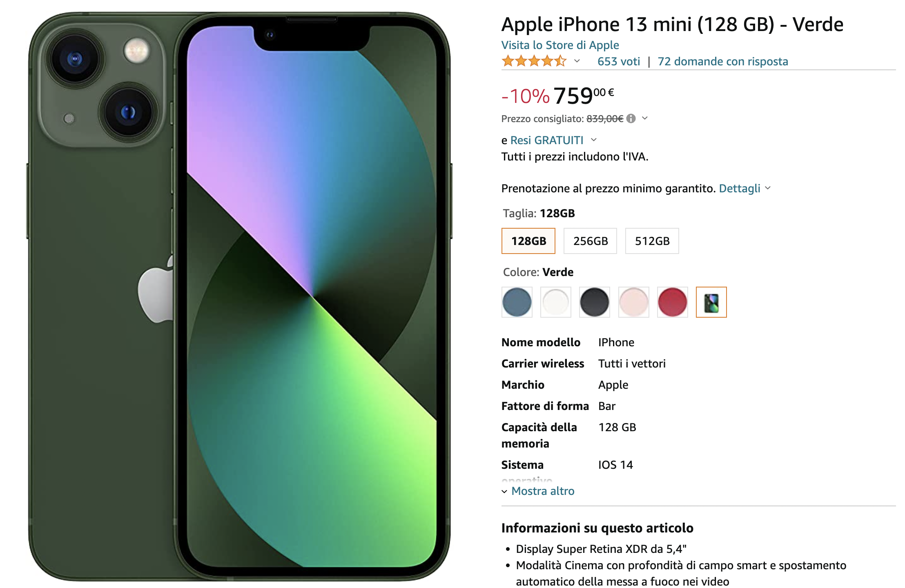The image size is (905, 588).
Task: Expand the Resi GRATUITI chevron
Action: (x=594, y=140)
